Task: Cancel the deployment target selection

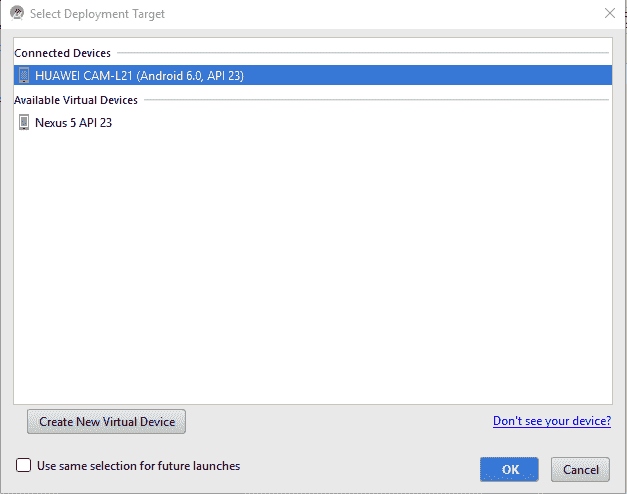Action: (x=580, y=469)
